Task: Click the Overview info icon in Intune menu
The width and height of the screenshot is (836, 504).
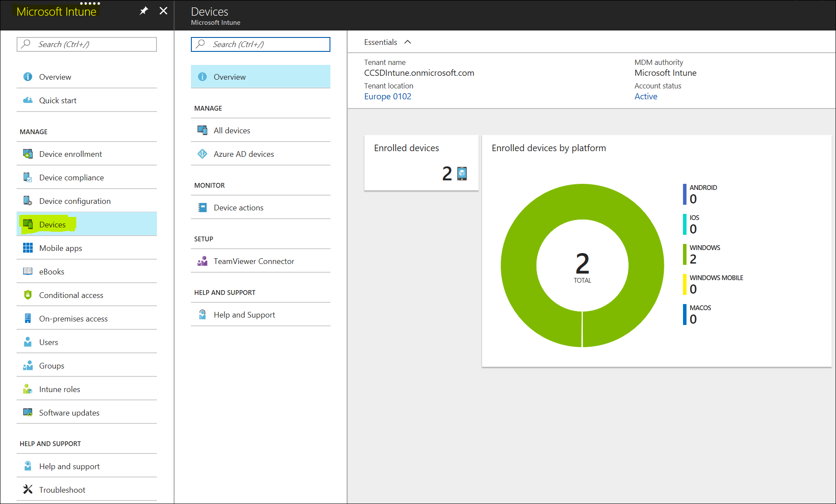Action: pos(28,77)
